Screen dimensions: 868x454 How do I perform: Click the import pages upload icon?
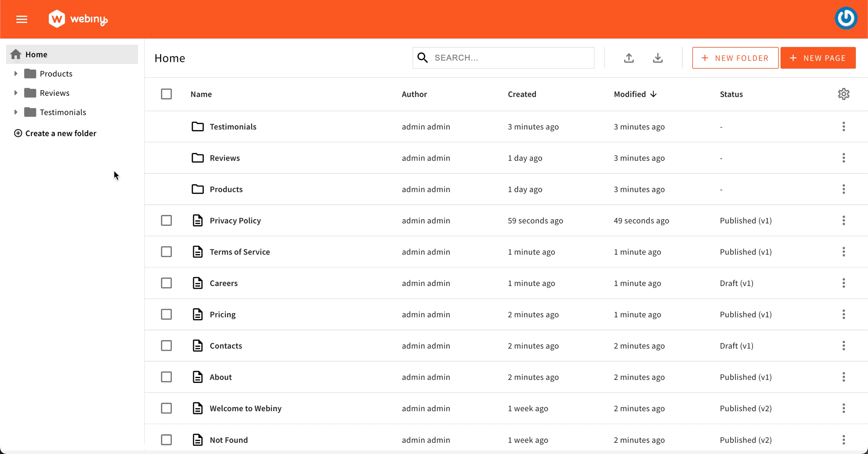pyautogui.click(x=629, y=58)
